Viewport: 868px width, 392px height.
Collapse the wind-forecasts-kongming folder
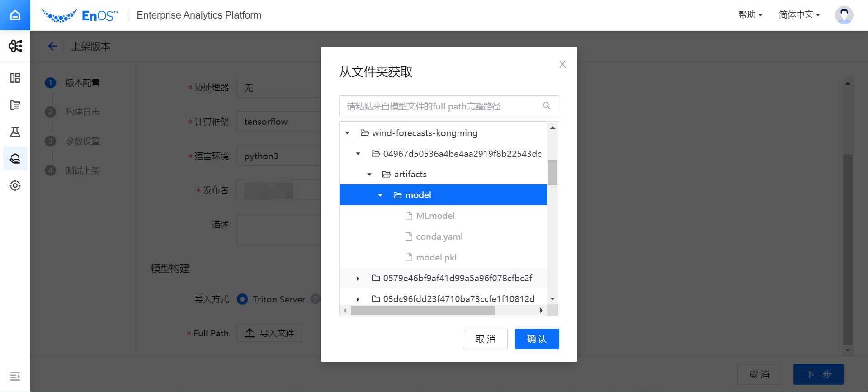(x=347, y=133)
